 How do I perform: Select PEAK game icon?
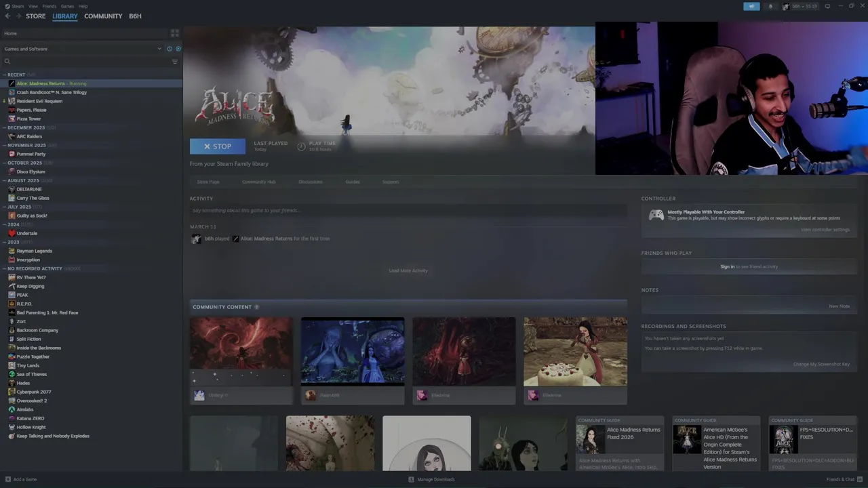[x=12, y=295]
